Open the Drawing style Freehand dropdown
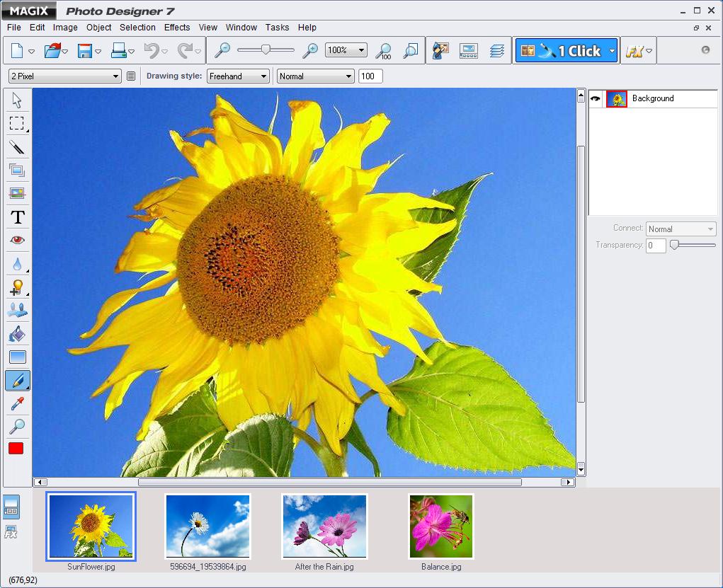 pos(238,76)
